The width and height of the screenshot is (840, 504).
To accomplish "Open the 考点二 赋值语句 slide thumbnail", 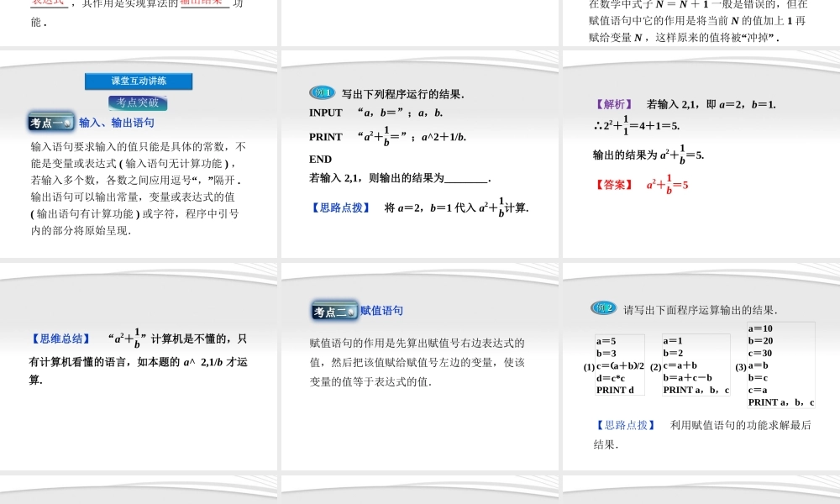I will pos(419,366).
